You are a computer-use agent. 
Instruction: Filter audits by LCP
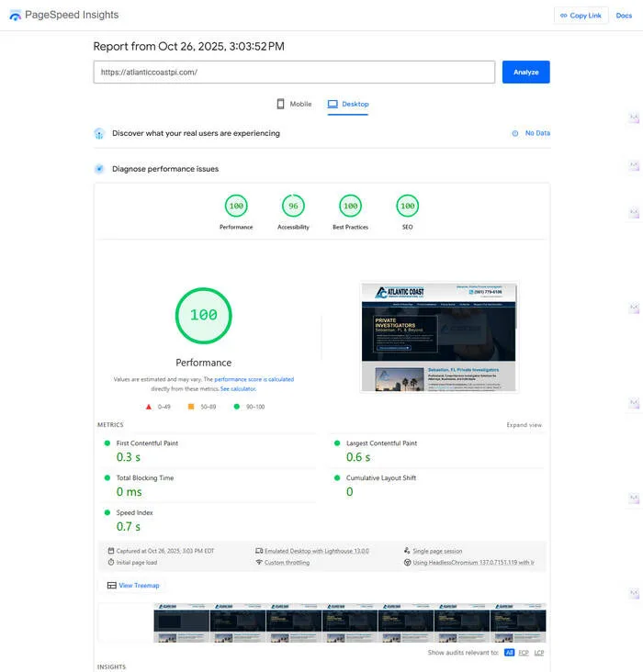(x=539, y=653)
